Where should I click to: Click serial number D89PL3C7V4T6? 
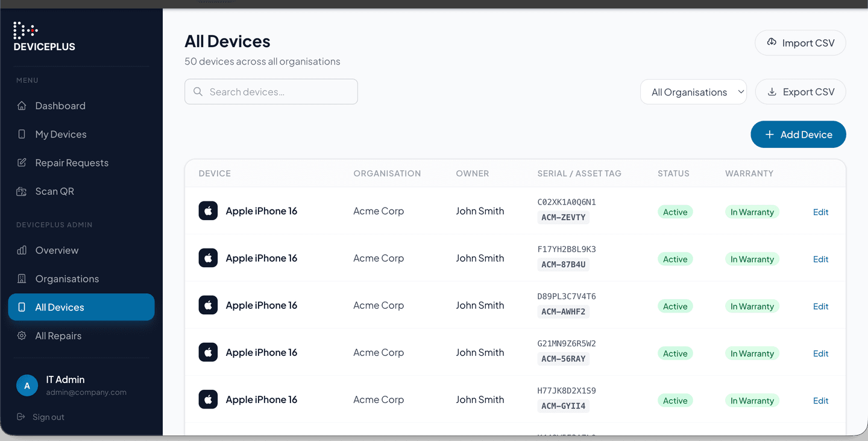pos(567,296)
